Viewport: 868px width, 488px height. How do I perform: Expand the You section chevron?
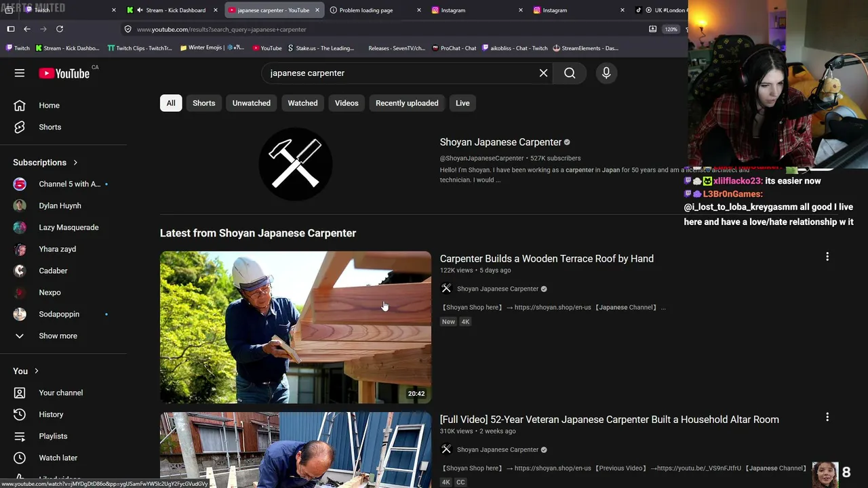pos(36,371)
